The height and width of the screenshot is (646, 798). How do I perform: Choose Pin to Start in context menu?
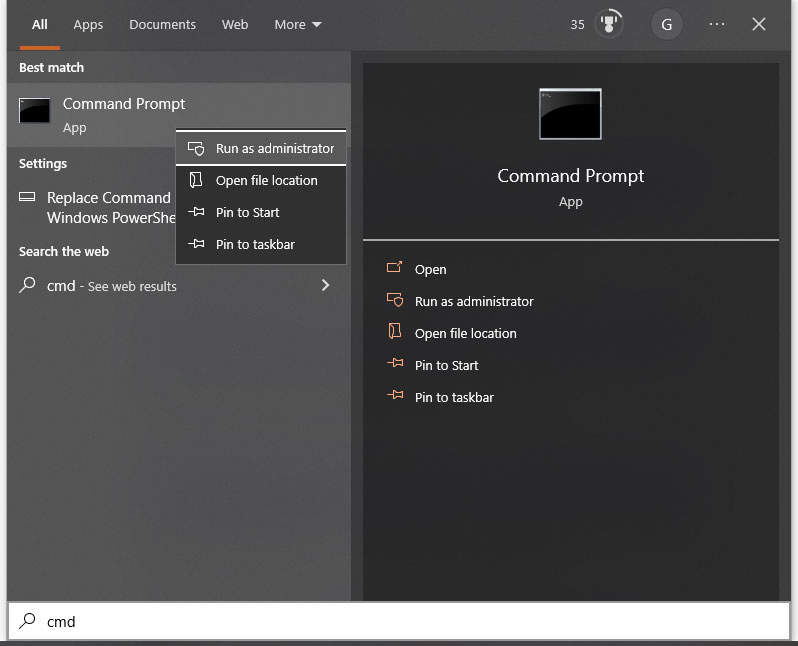click(261, 212)
